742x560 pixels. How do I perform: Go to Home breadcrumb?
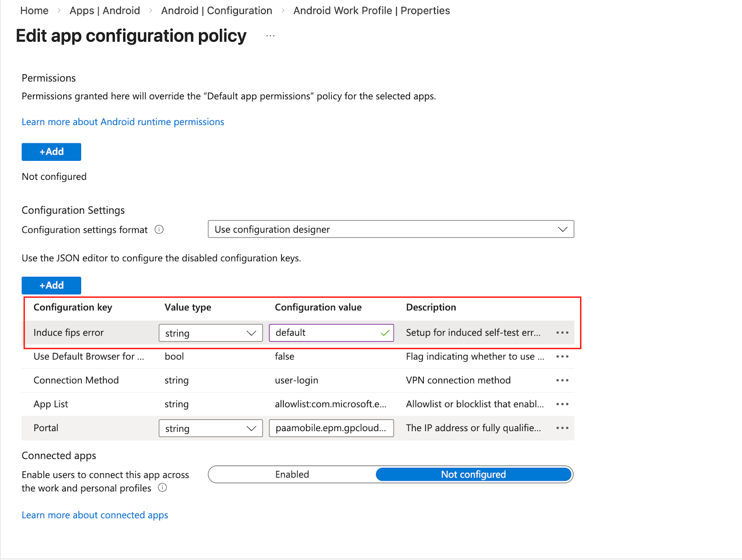tap(34, 11)
